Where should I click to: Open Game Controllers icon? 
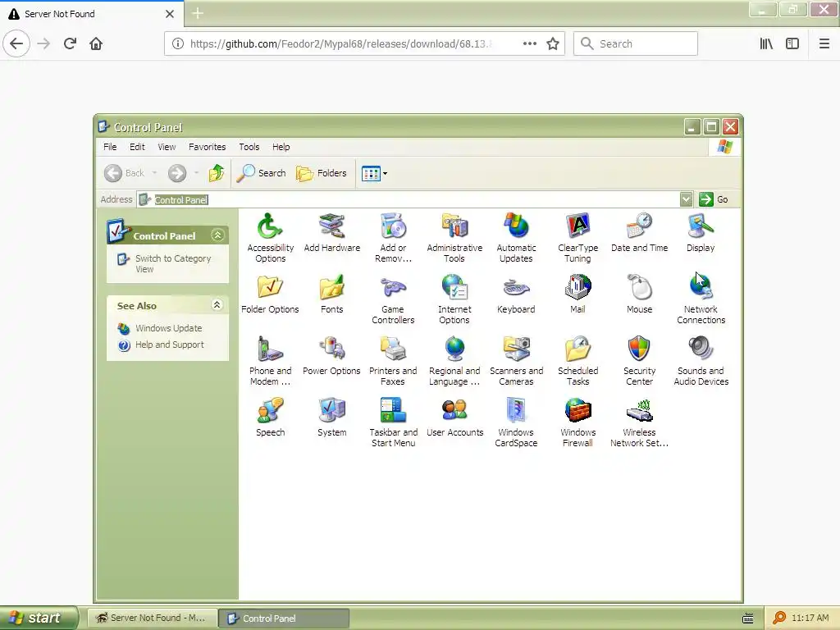pos(393,299)
